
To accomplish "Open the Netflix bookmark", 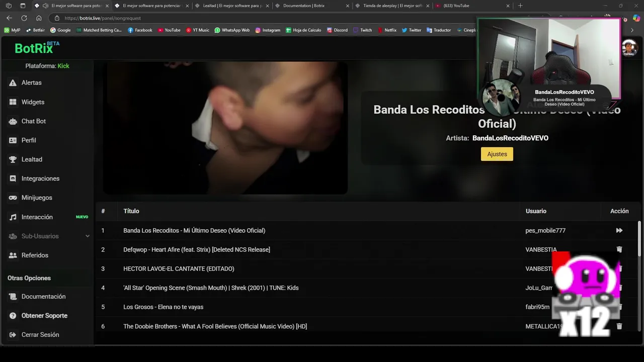I will pyautogui.click(x=387, y=30).
